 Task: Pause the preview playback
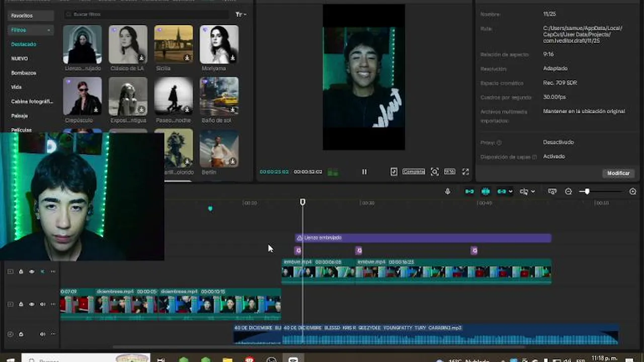tap(364, 172)
